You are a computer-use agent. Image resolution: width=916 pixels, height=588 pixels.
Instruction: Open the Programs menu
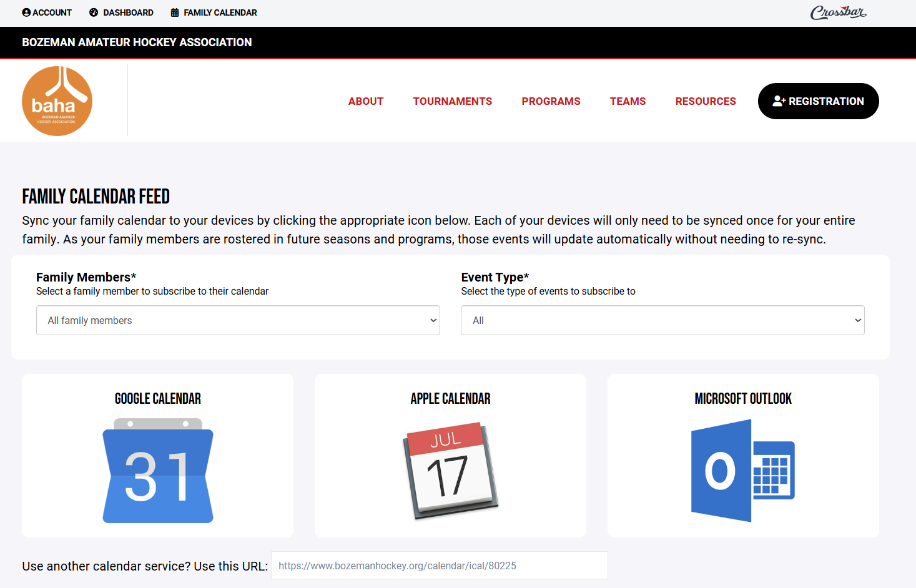(x=551, y=101)
